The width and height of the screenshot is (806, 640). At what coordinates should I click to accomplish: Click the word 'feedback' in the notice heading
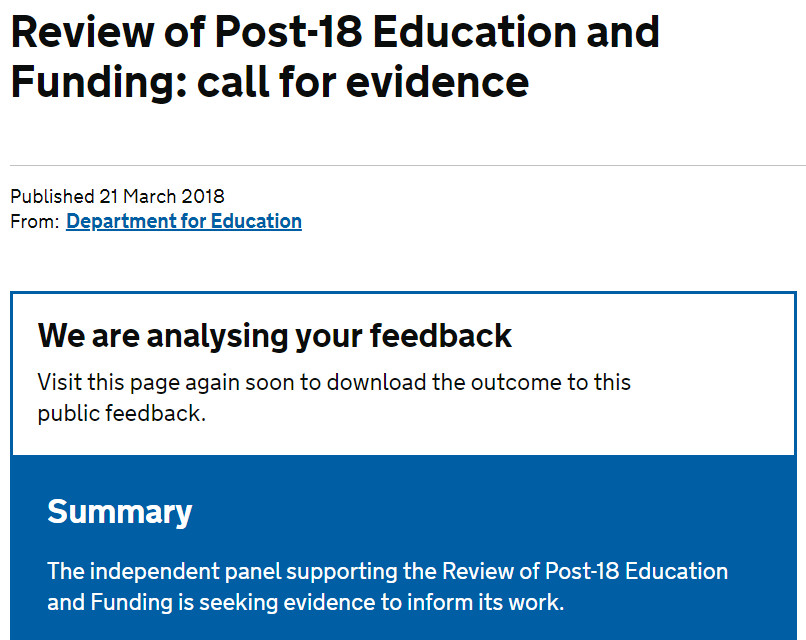tap(441, 336)
